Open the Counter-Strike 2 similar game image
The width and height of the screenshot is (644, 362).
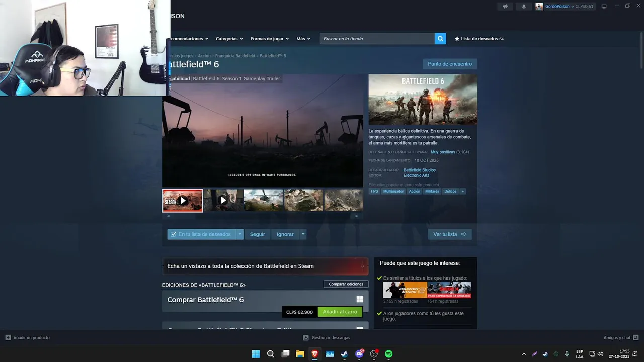coord(405,290)
